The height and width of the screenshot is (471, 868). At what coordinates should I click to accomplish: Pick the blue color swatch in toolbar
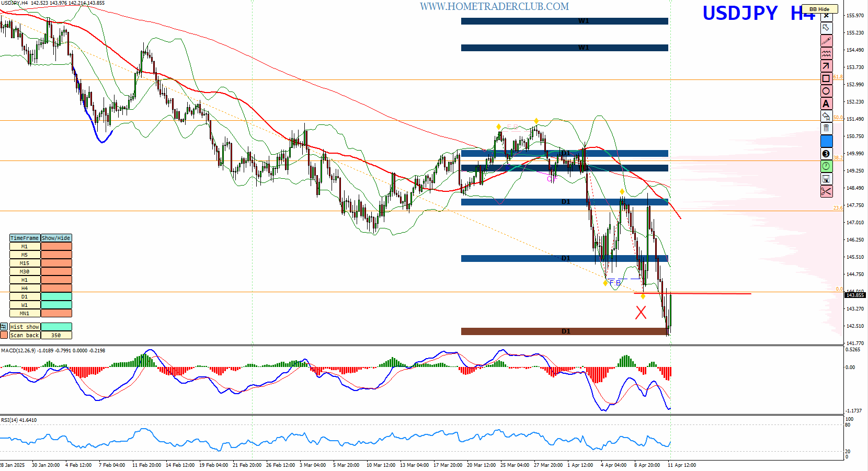click(826, 141)
